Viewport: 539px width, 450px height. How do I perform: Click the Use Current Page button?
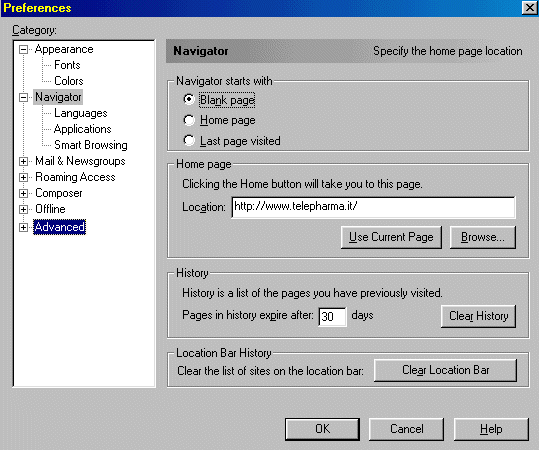point(391,237)
